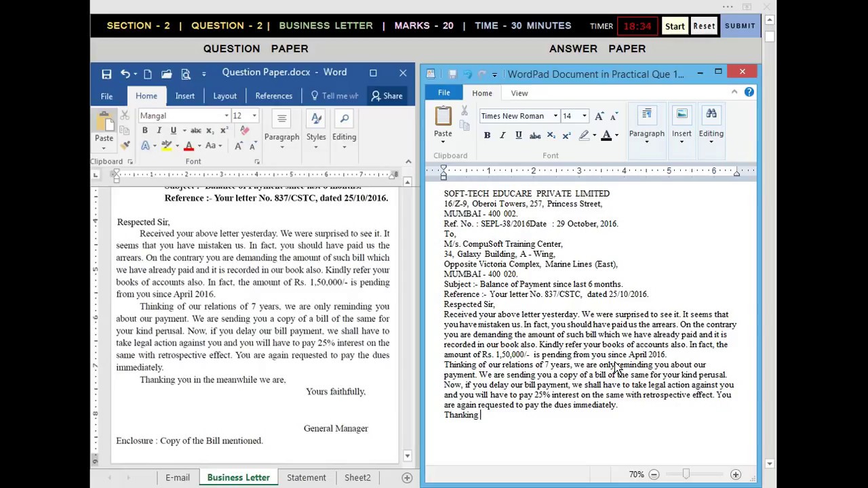Shrink the font in WordPad
The height and width of the screenshot is (488, 868).
[x=614, y=116]
